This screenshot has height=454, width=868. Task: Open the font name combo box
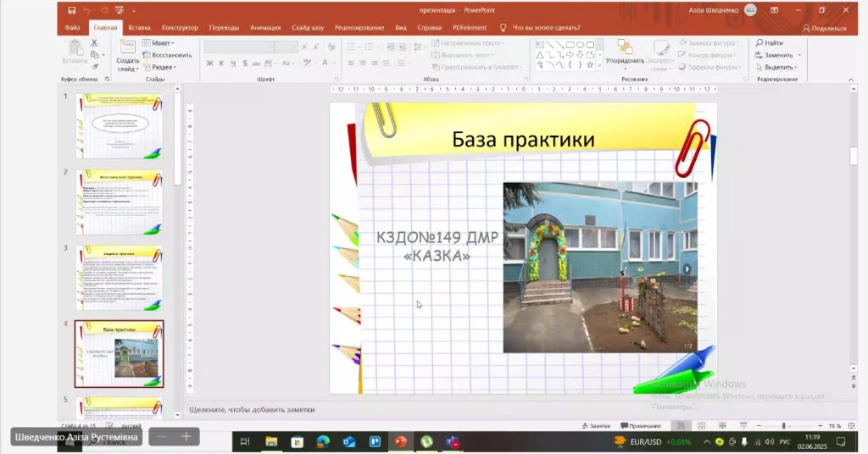tap(239, 47)
